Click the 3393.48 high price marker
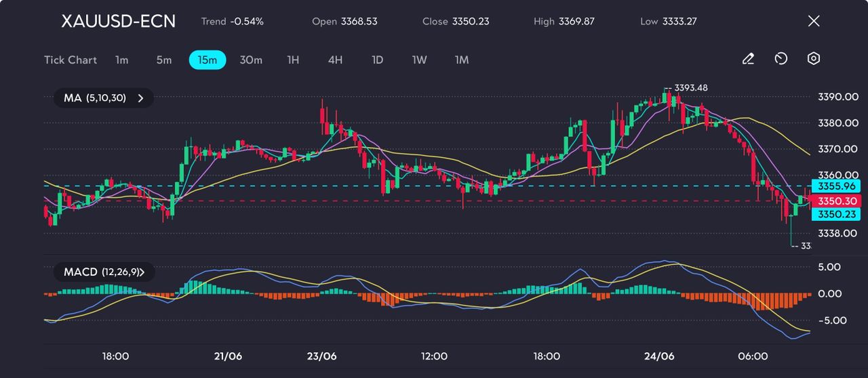This screenshot has height=378, width=868. (690, 88)
